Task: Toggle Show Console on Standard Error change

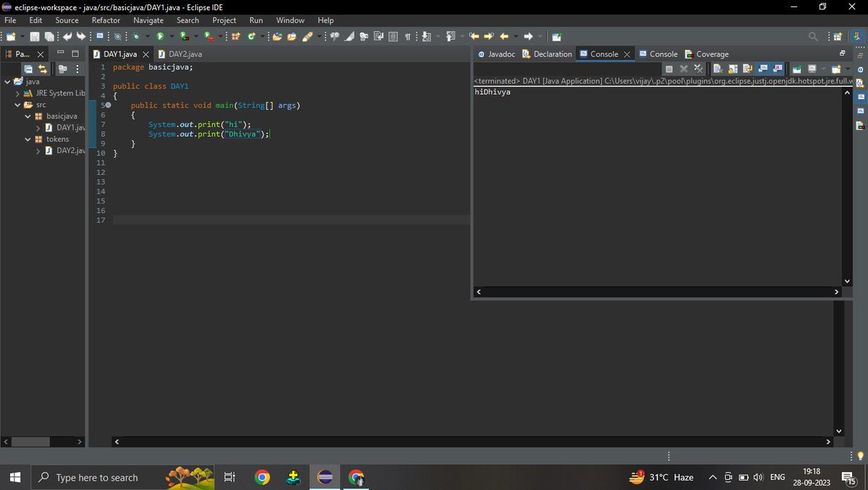Action: 778,69
